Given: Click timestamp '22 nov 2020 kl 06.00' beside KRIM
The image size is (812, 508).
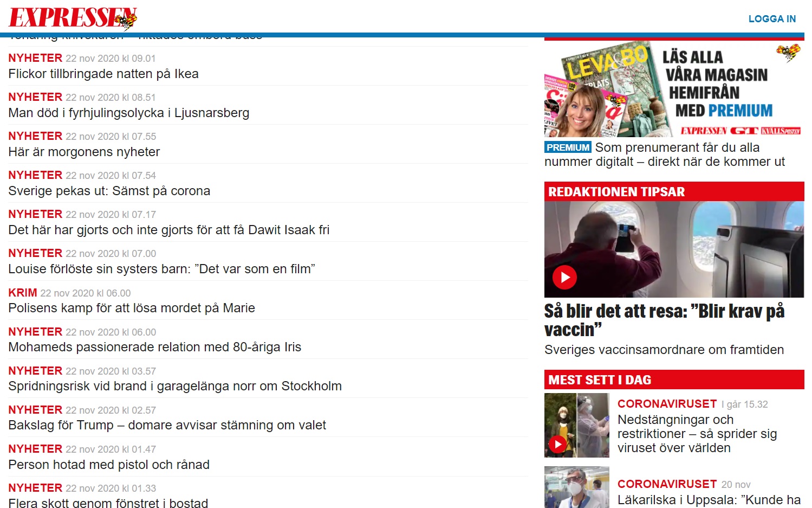Looking at the screenshot, I should click(x=86, y=293).
